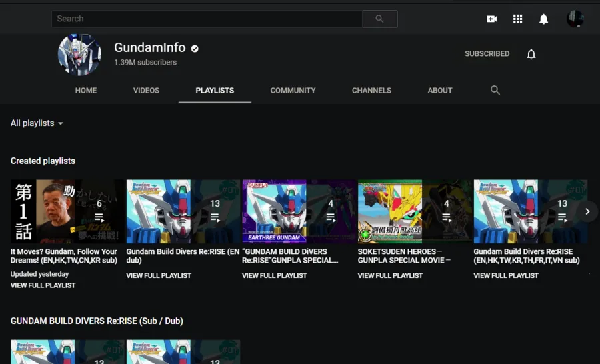Open the account avatar menu
This screenshot has width=600, height=364.
[x=575, y=19]
